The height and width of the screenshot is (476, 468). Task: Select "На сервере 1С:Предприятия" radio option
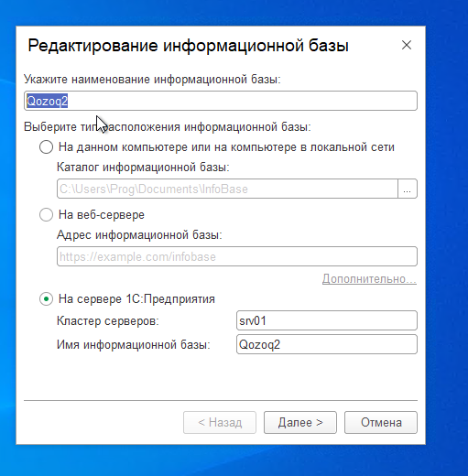[46, 299]
